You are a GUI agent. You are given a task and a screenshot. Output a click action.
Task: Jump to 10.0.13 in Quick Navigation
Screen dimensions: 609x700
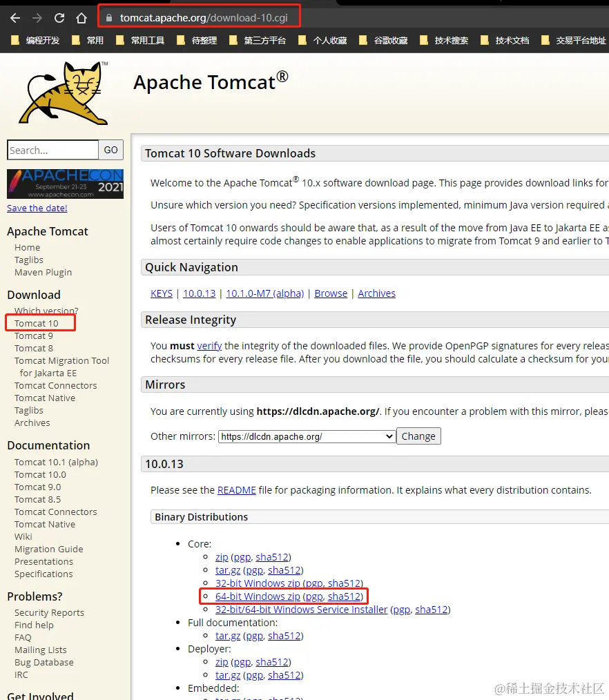(x=199, y=293)
